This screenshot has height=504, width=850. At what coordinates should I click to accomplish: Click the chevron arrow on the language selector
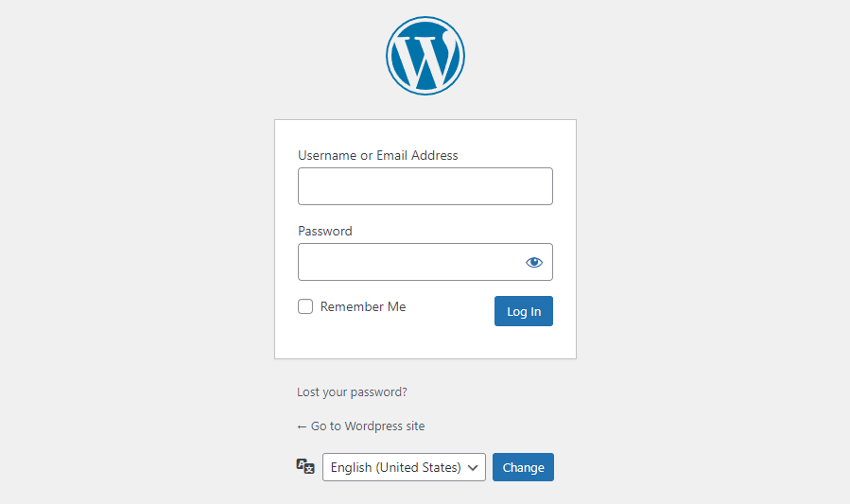tap(474, 467)
